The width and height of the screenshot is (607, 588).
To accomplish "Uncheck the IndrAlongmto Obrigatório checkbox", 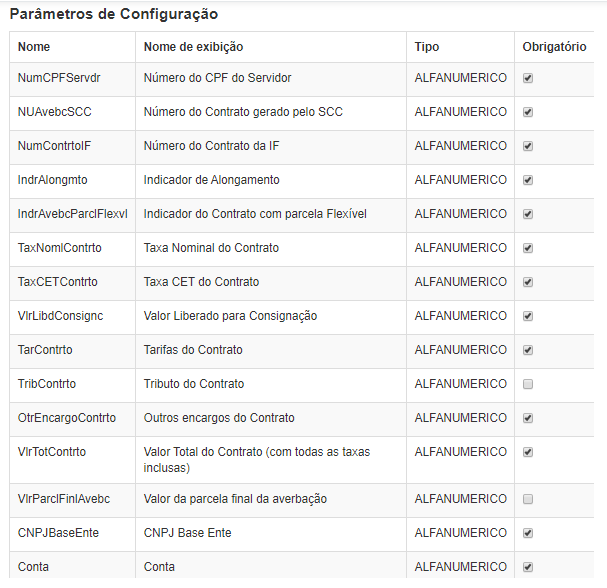I will pos(528,180).
